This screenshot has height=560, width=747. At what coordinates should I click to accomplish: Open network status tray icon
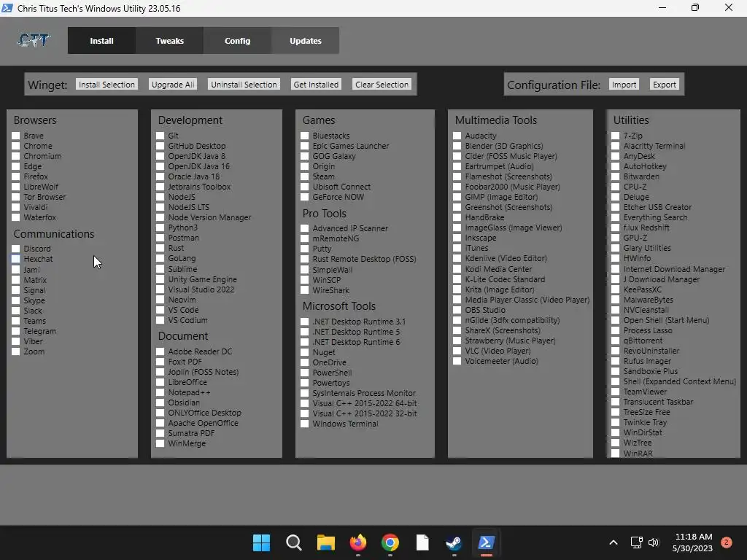(x=636, y=542)
